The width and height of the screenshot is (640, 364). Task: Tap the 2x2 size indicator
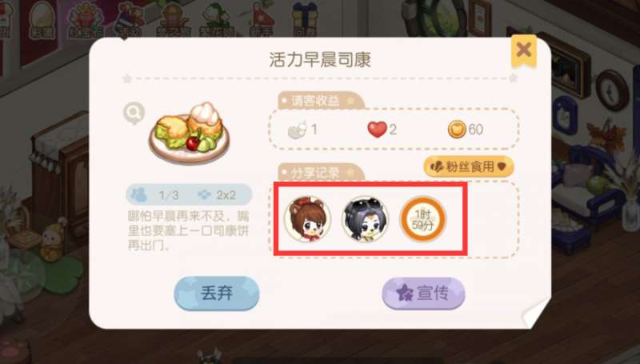click(x=217, y=194)
